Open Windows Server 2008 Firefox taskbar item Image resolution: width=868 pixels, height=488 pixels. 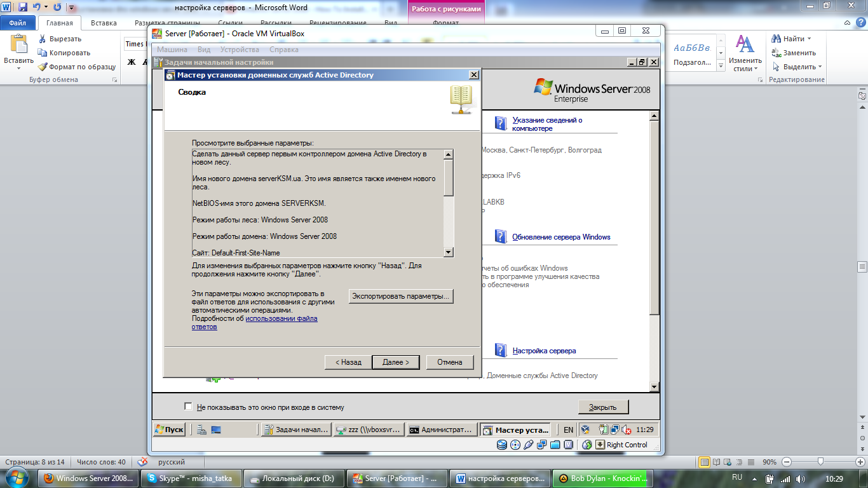(x=88, y=478)
